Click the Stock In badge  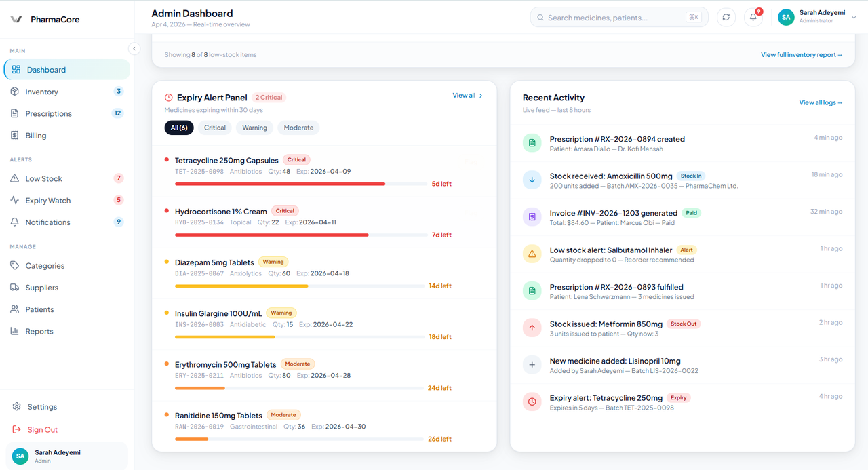[x=691, y=176]
